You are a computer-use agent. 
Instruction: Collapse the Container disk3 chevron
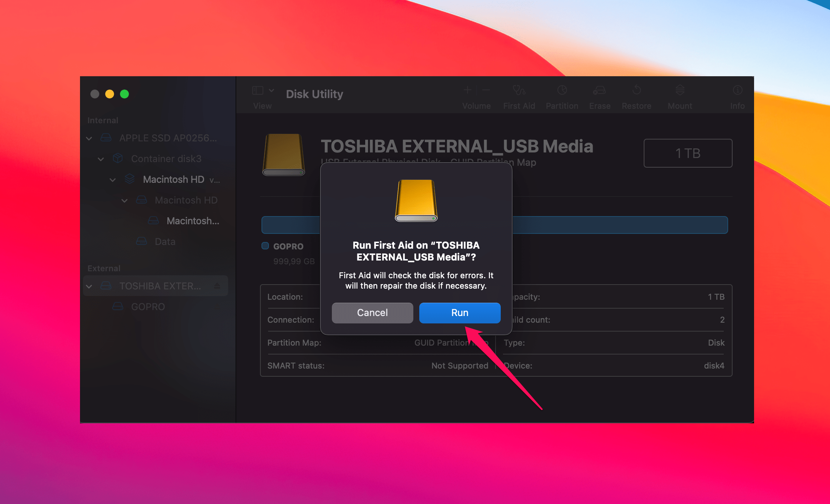tap(101, 159)
